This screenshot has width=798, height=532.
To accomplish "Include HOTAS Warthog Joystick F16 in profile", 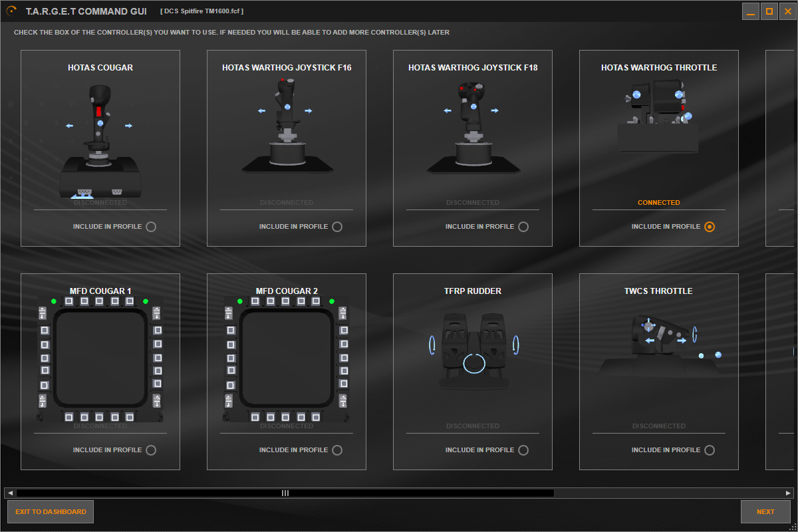I will 337,227.
